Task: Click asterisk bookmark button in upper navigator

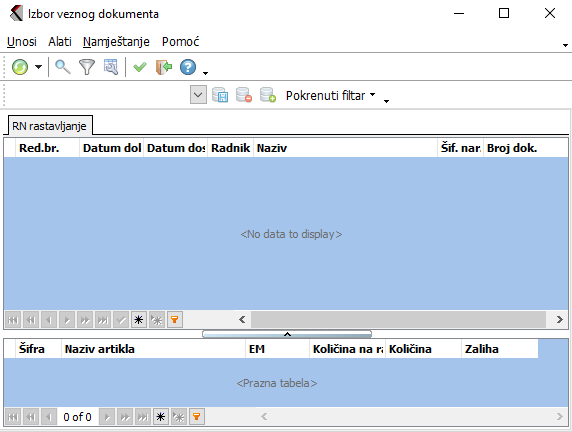Action: pyautogui.click(x=139, y=320)
